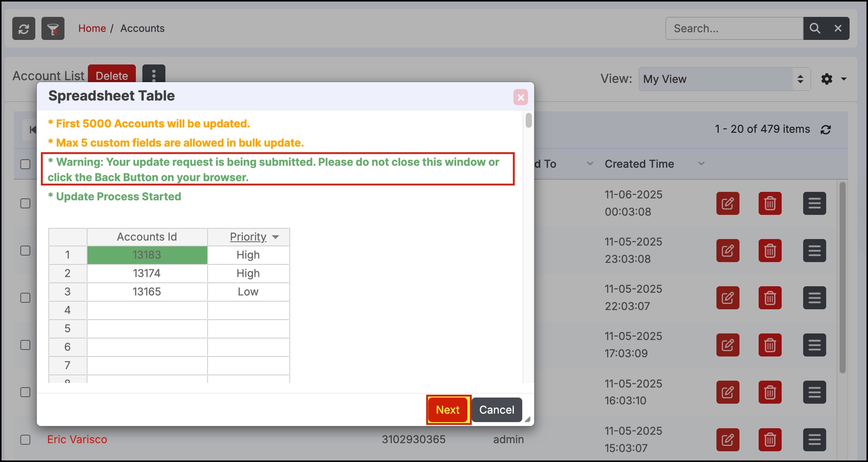Click the Search input field
The width and height of the screenshot is (868, 462).
(x=734, y=28)
